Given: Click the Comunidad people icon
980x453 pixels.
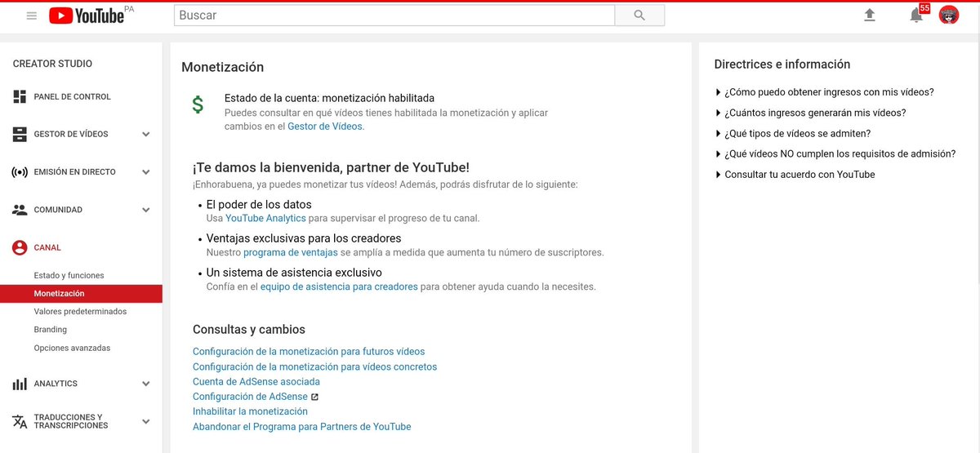Looking at the screenshot, I should [20, 210].
